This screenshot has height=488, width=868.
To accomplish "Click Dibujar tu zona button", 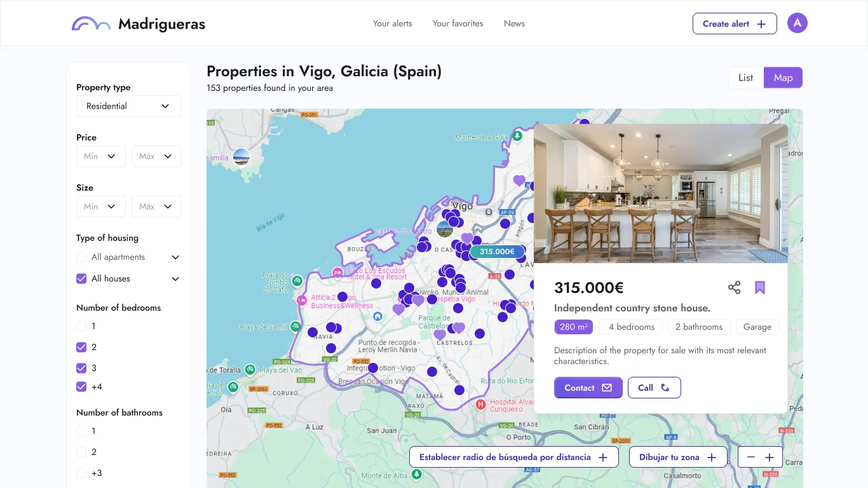I will pos(678,457).
